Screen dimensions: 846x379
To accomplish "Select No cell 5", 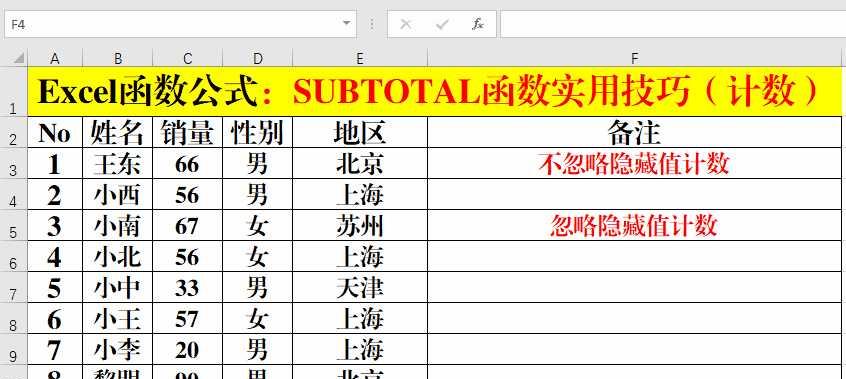I will pos(54,288).
